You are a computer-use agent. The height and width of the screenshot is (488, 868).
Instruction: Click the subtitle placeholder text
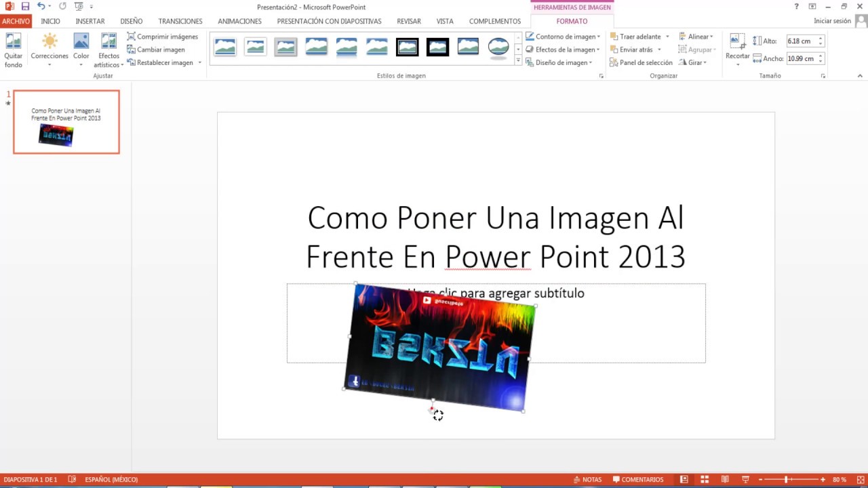tap(496, 293)
